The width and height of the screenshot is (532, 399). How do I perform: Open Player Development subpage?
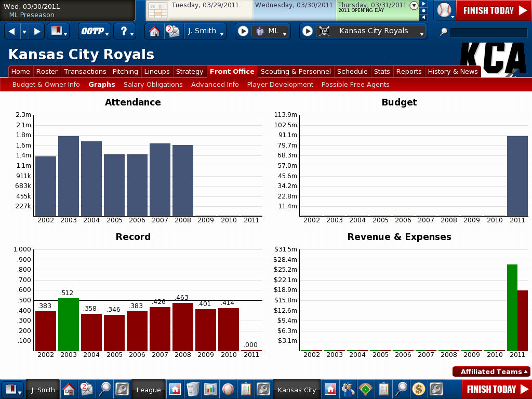280,85
